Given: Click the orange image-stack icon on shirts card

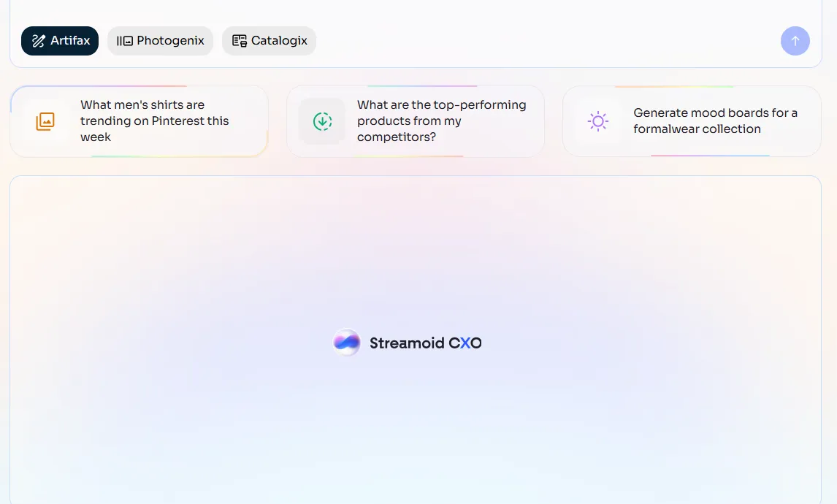Looking at the screenshot, I should pyautogui.click(x=45, y=121).
